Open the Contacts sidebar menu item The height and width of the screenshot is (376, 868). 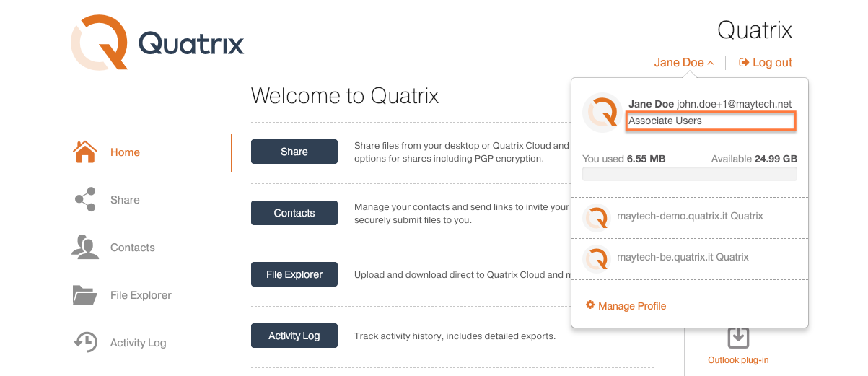[x=132, y=248]
